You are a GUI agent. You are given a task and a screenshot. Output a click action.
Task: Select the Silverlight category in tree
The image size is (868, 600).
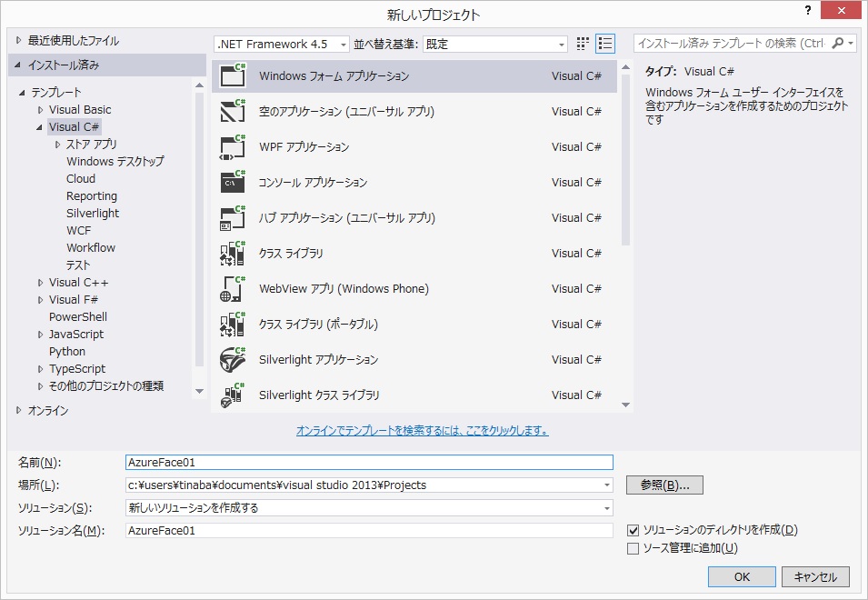pos(93,213)
